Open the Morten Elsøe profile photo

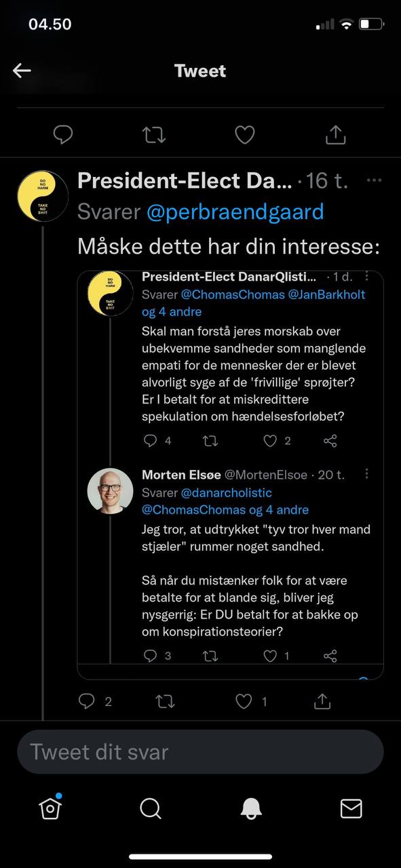[x=110, y=491]
